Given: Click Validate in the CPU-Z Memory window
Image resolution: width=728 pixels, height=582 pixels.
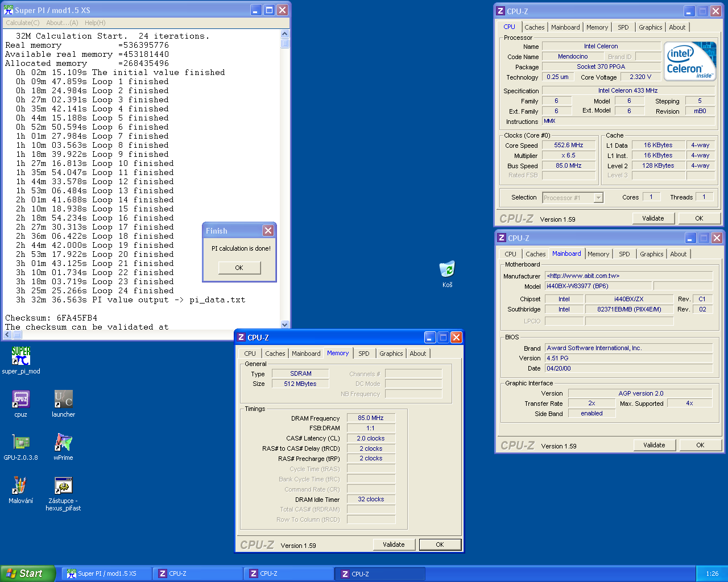Looking at the screenshot, I should [394, 544].
